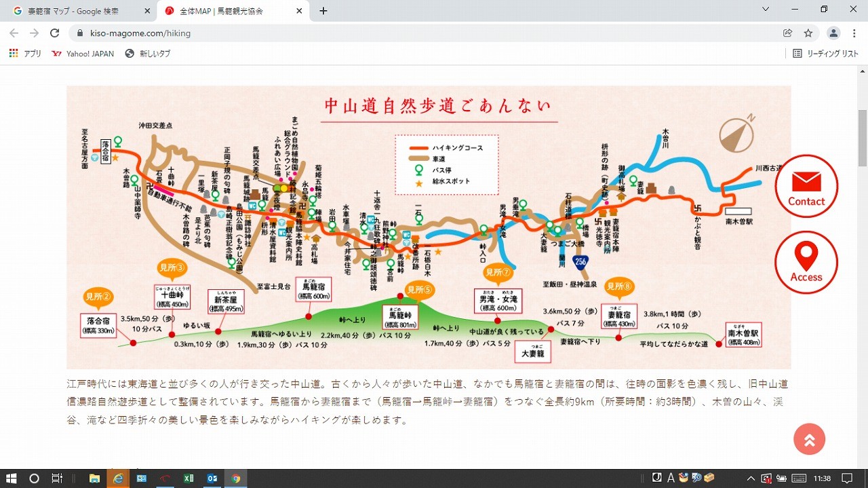Open Excel from the taskbar

tap(189, 478)
